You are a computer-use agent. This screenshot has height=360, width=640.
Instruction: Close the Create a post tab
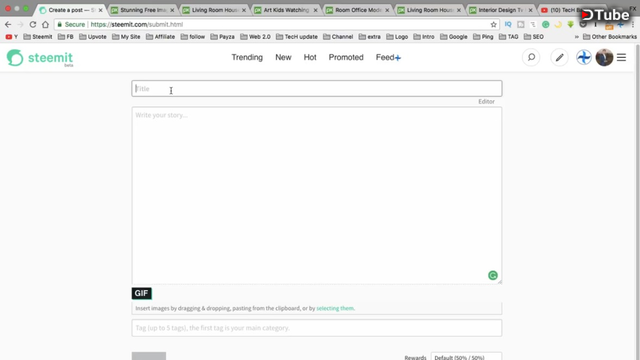[x=100, y=10]
